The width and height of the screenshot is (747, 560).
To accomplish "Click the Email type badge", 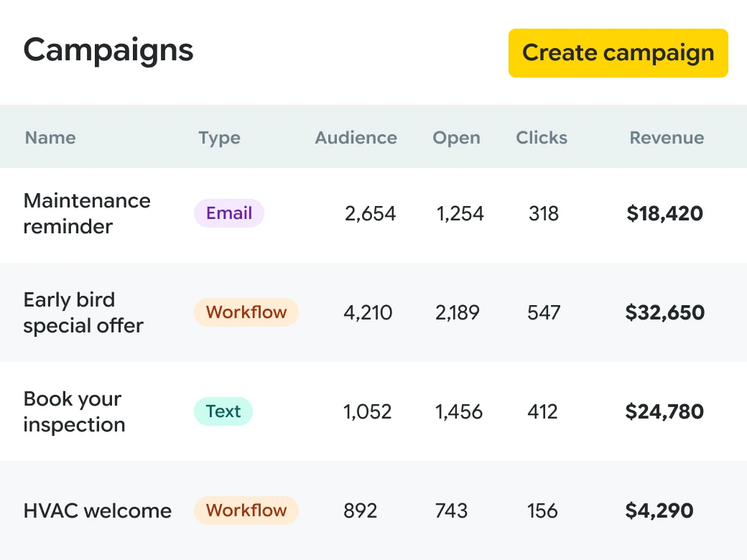I will point(228,213).
